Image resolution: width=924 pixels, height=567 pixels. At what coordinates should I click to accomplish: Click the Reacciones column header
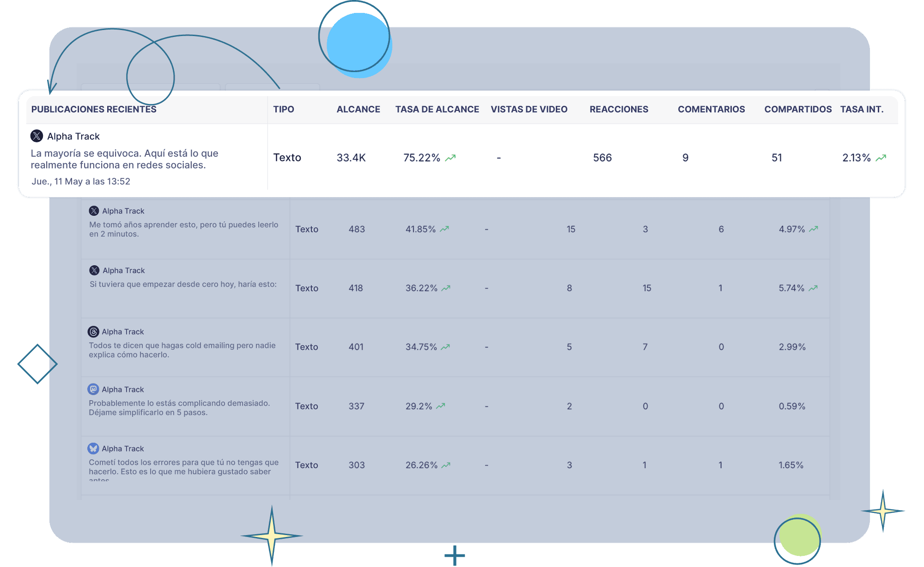619,110
